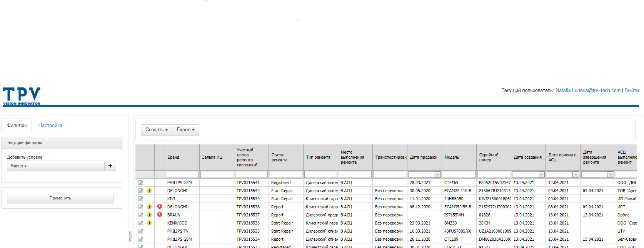The width and height of the screenshot is (644, 248).
Task: Select model cell BM250
Action: pyautogui.click(x=459, y=223)
